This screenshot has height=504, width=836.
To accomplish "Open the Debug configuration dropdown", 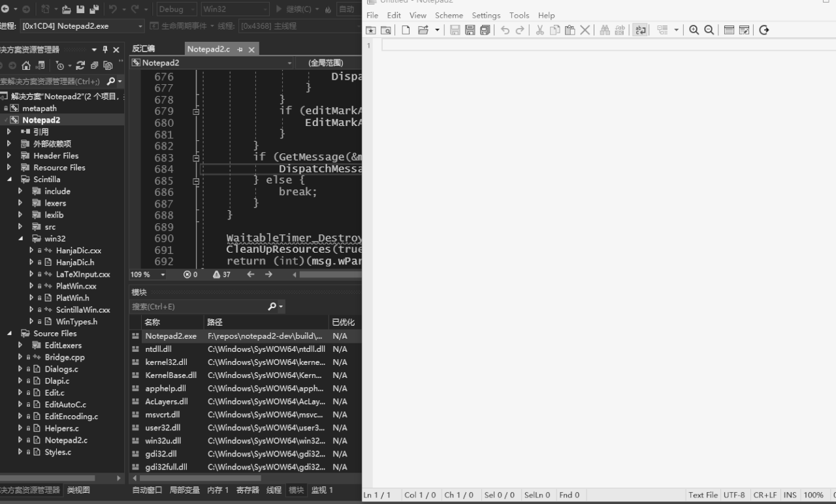I will click(176, 9).
